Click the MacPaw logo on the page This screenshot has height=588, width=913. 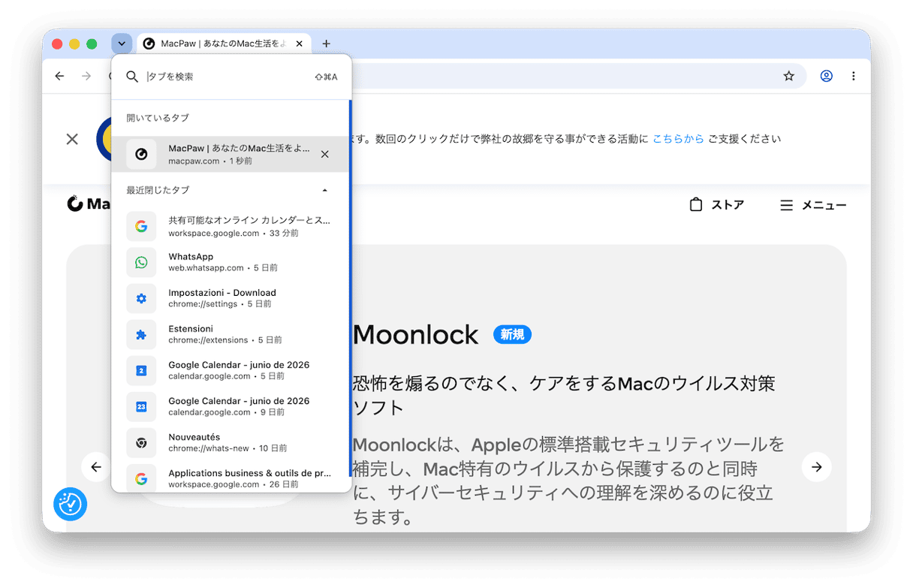click(x=89, y=204)
